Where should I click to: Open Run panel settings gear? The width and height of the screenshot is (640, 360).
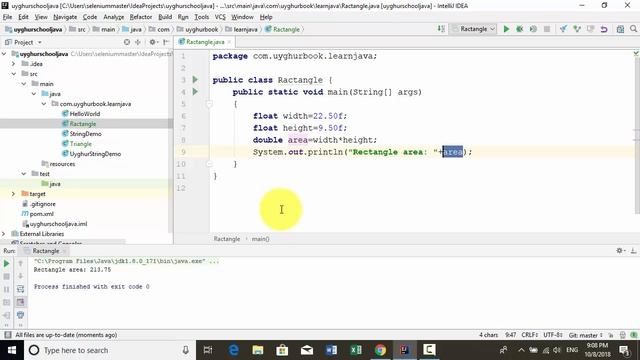click(620, 251)
